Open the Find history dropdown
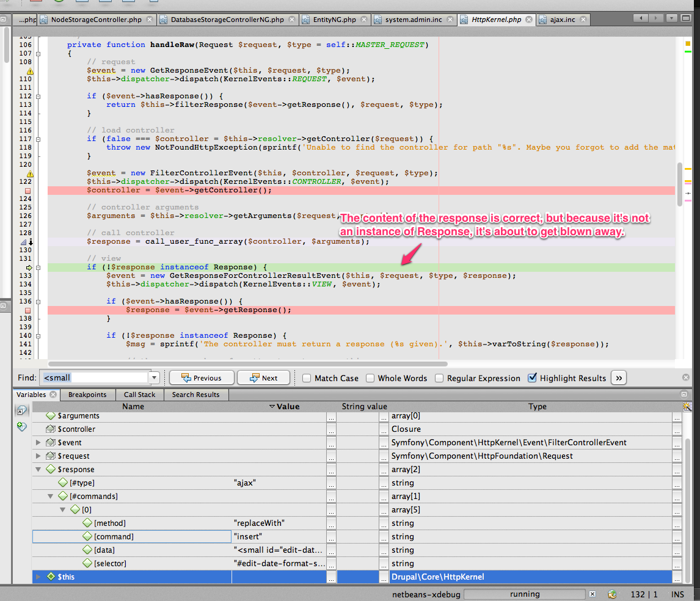Image resolution: width=700 pixels, height=601 pixels. (x=154, y=378)
